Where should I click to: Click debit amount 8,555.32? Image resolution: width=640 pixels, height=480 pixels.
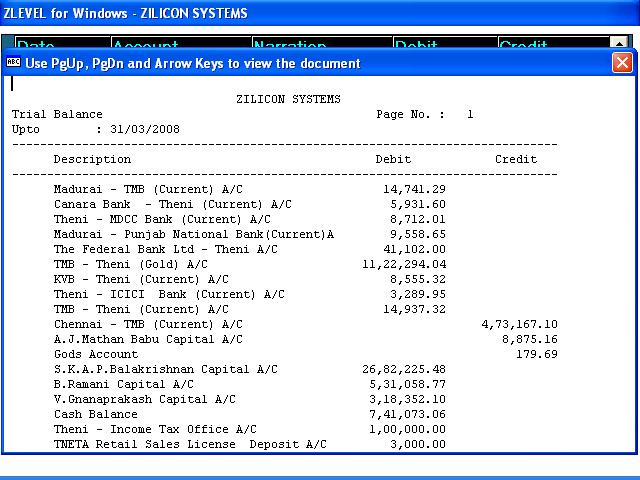pos(418,280)
